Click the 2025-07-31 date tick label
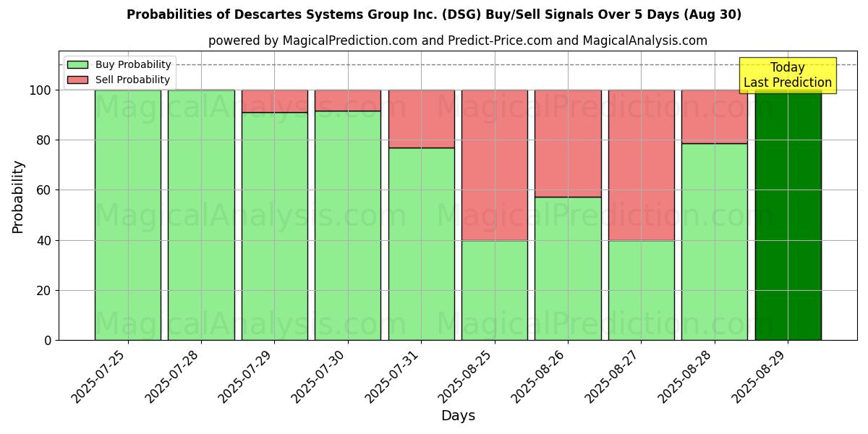Screen dimensions: 868x434 (394, 376)
